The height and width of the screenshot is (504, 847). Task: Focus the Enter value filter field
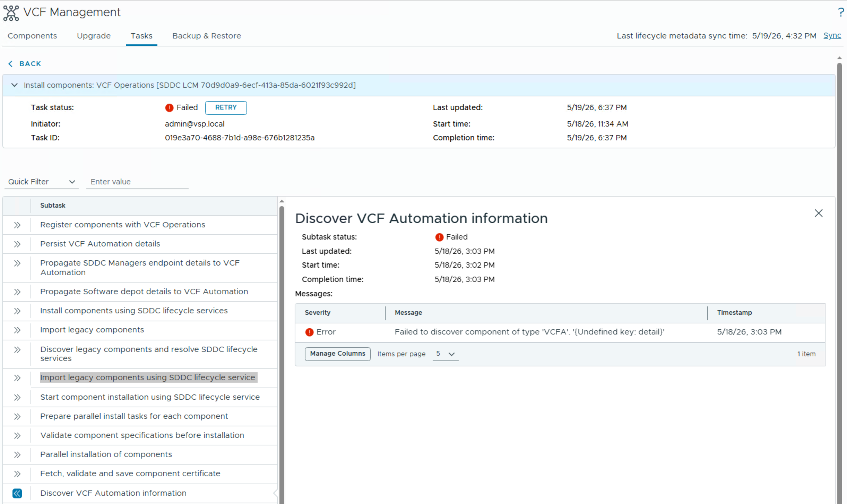(x=137, y=182)
